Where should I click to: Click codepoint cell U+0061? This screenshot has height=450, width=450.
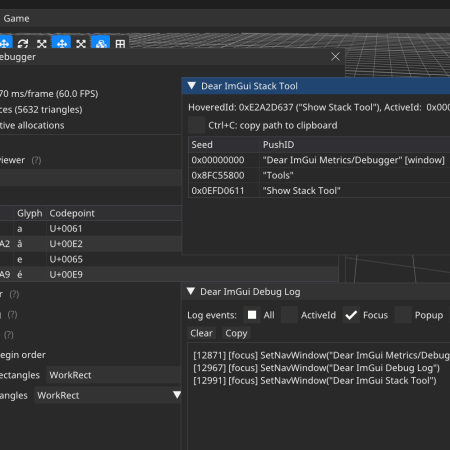[66, 229]
